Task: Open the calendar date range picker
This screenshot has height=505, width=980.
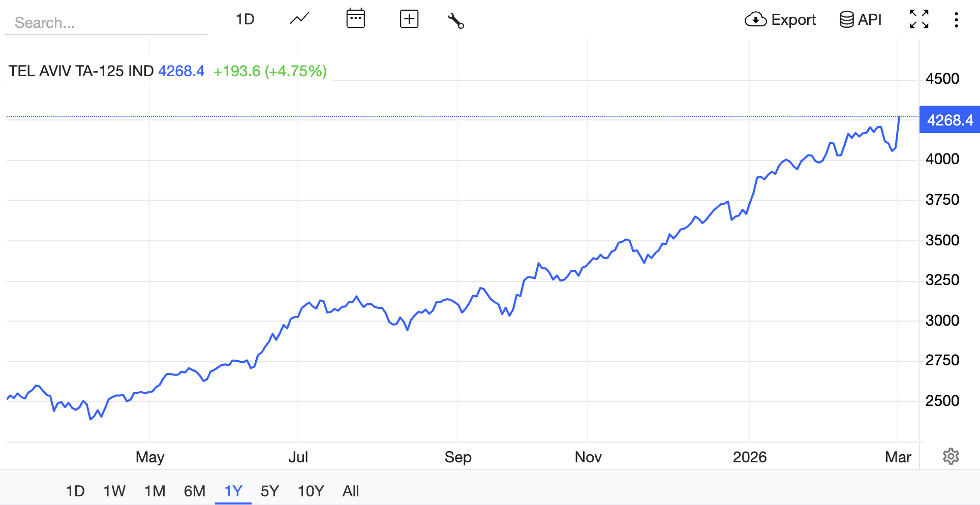Action: (355, 19)
